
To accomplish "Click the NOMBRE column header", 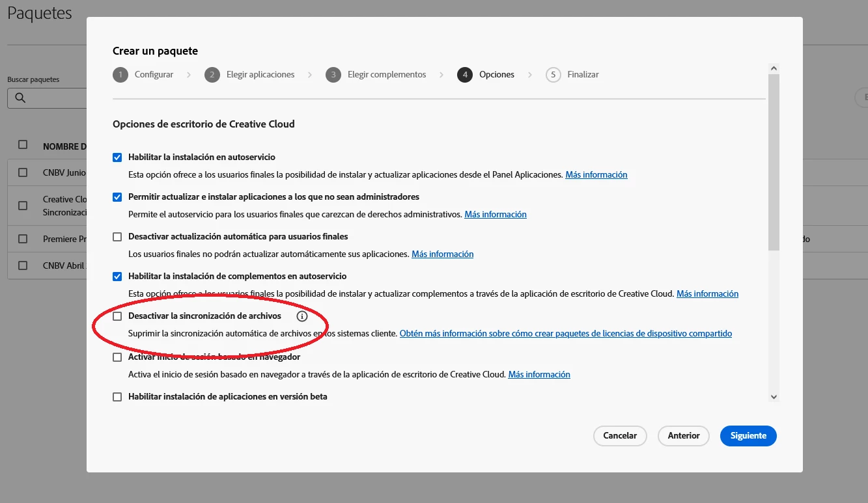I will click(64, 146).
